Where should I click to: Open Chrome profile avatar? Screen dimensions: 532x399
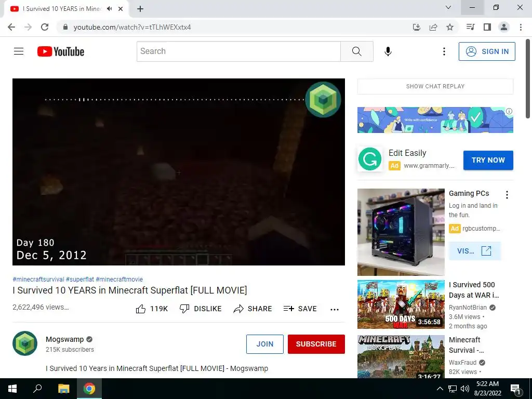point(504,27)
